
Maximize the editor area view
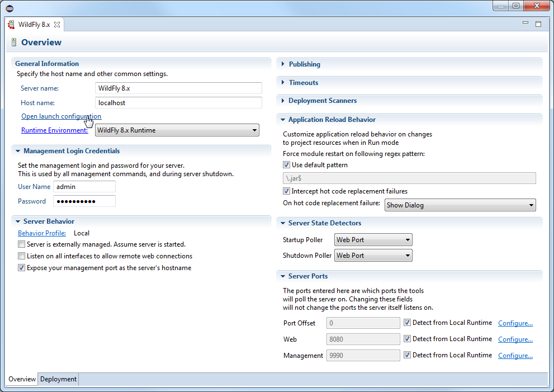point(538,24)
